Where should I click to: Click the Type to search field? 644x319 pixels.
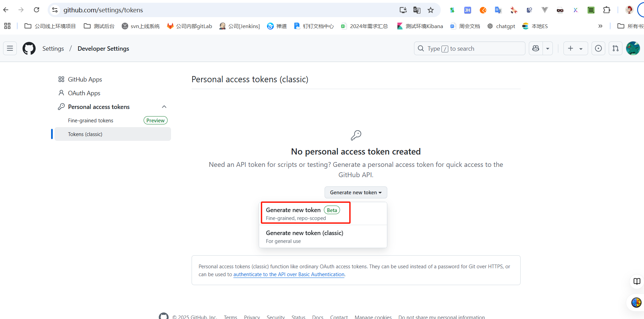(x=470, y=48)
